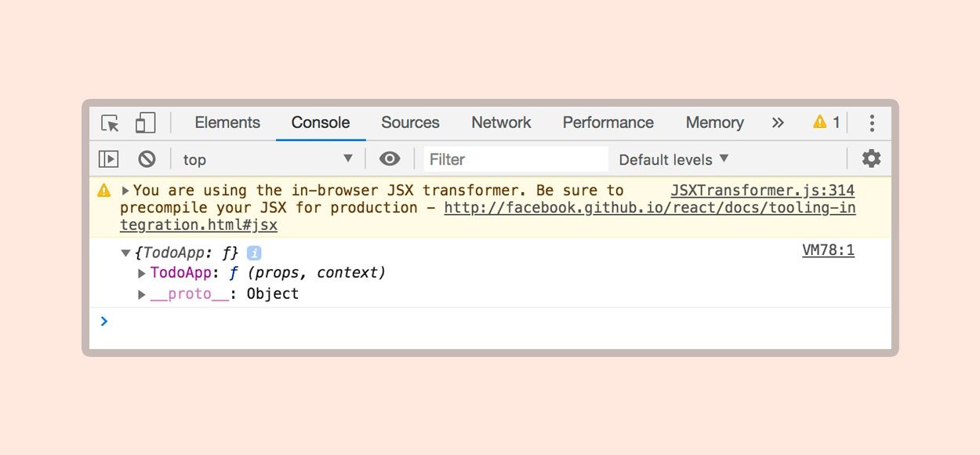Image resolution: width=980 pixels, height=455 pixels.
Task: Switch to the Network tab
Action: 501,122
